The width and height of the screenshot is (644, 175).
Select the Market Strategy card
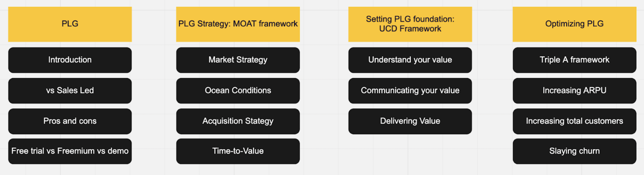(238, 60)
